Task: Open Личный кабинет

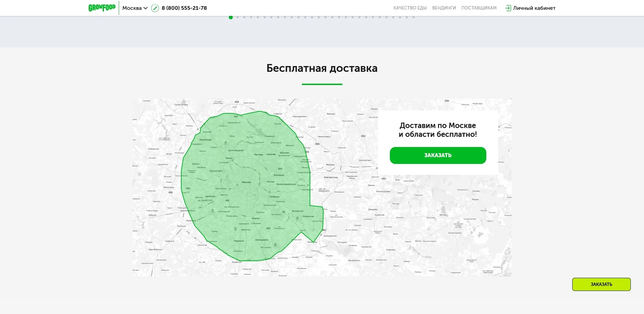Action: [x=534, y=8]
